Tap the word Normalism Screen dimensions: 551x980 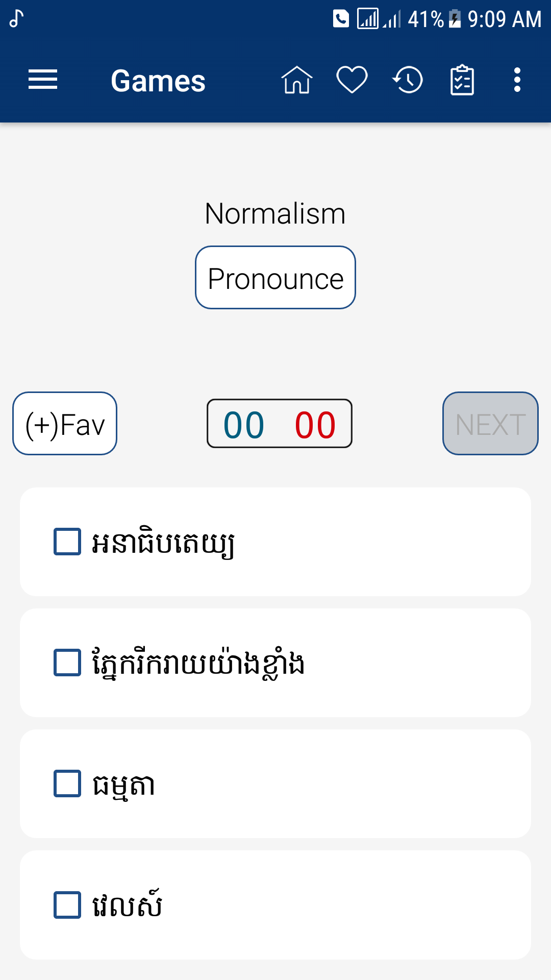click(x=275, y=213)
